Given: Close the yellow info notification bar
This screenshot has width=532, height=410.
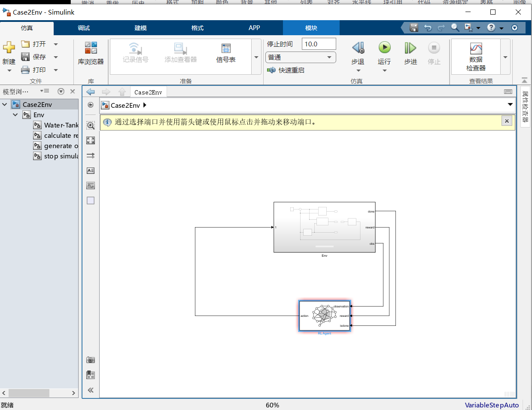Looking at the screenshot, I should click(x=507, y=121).
